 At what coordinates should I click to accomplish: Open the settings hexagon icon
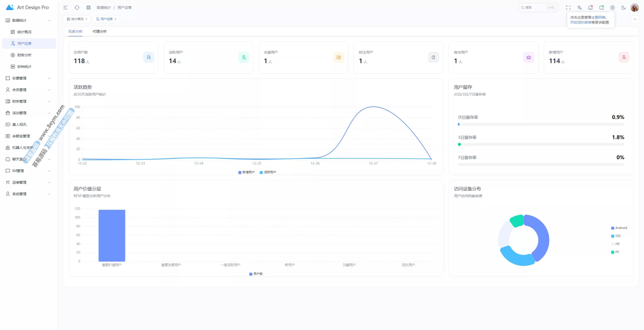[x=612, y=8]
